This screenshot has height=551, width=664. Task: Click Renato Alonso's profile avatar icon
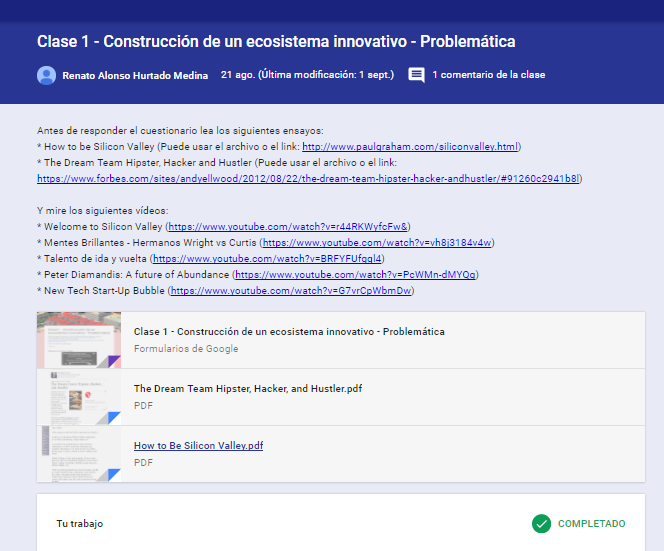(x=46, y=75)
